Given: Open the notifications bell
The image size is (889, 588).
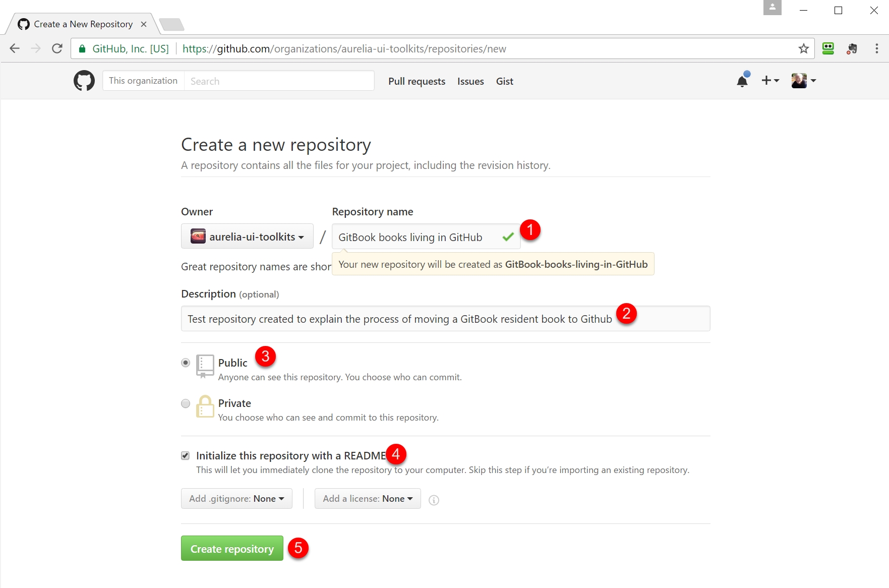Looking at the screenshot, I should (x=742, y=81).
